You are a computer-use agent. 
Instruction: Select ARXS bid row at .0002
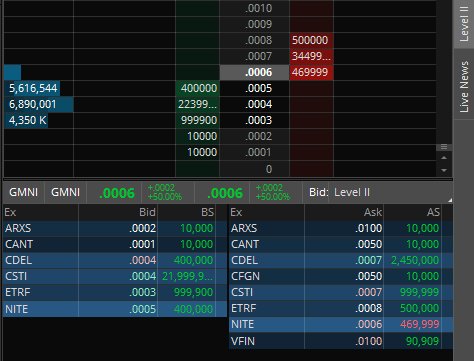click(x=115, y=228)
